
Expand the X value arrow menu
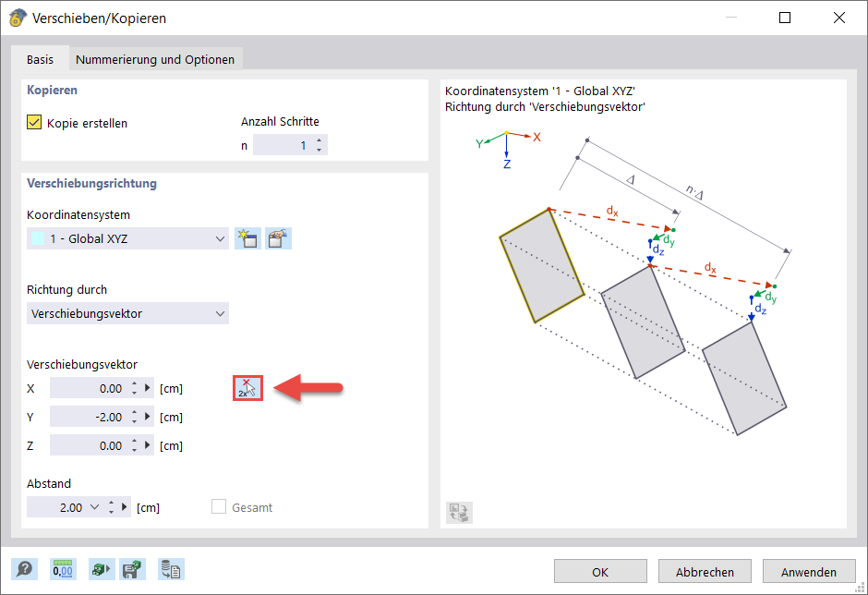coord(147,388)
